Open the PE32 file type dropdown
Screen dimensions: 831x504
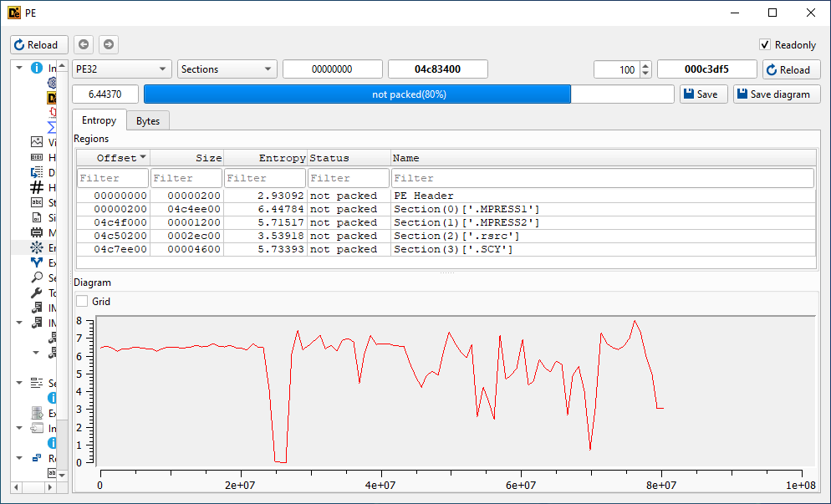click(x=121, y=69)
